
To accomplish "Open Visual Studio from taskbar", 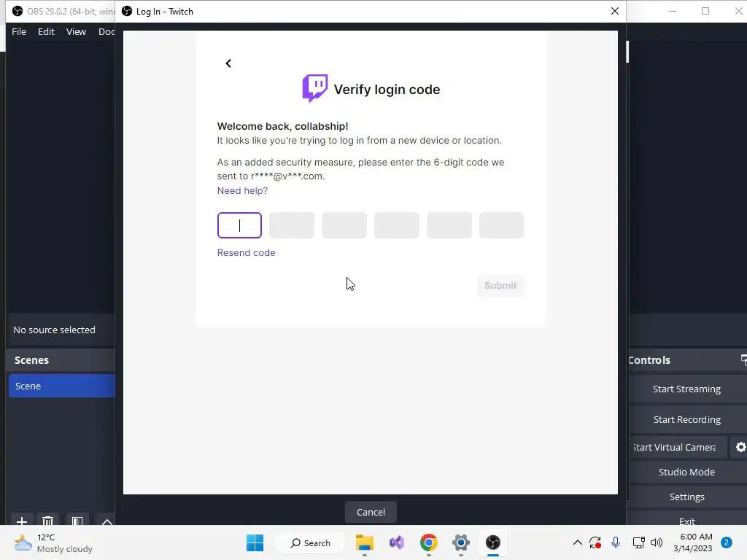I will [x=396, y=542].
